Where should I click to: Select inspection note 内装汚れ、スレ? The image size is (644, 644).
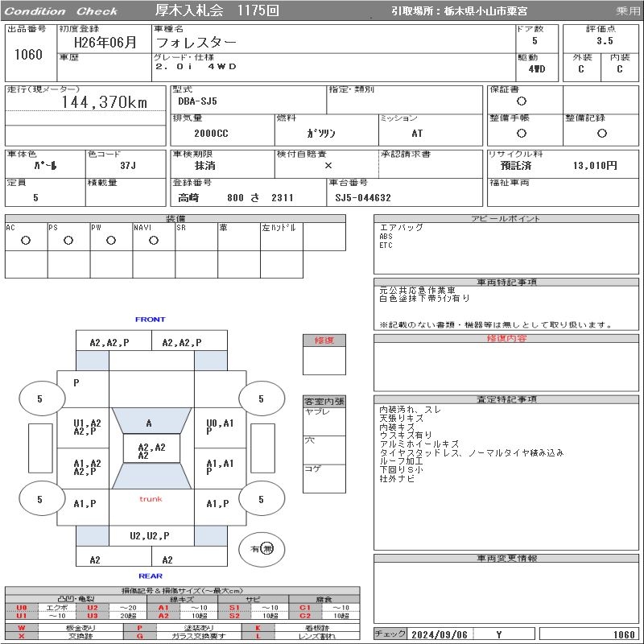[x=410, y=410]
